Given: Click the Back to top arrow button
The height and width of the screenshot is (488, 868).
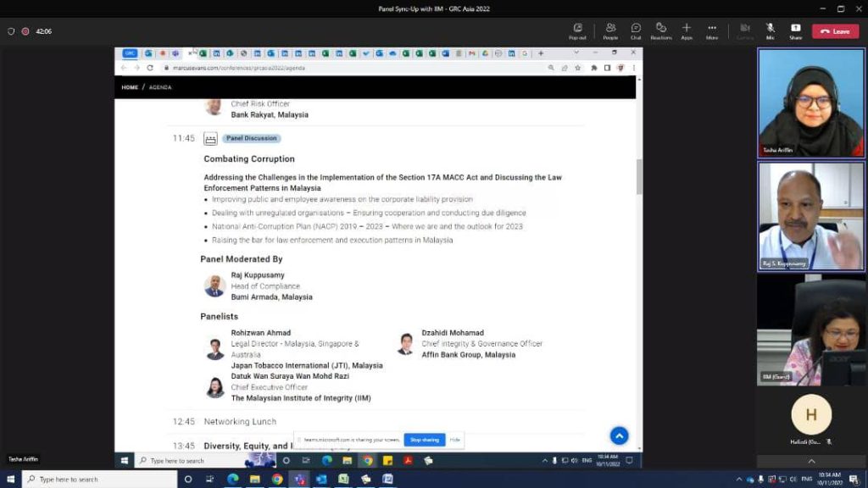Looking at the screenshot, I should (619, 436).
